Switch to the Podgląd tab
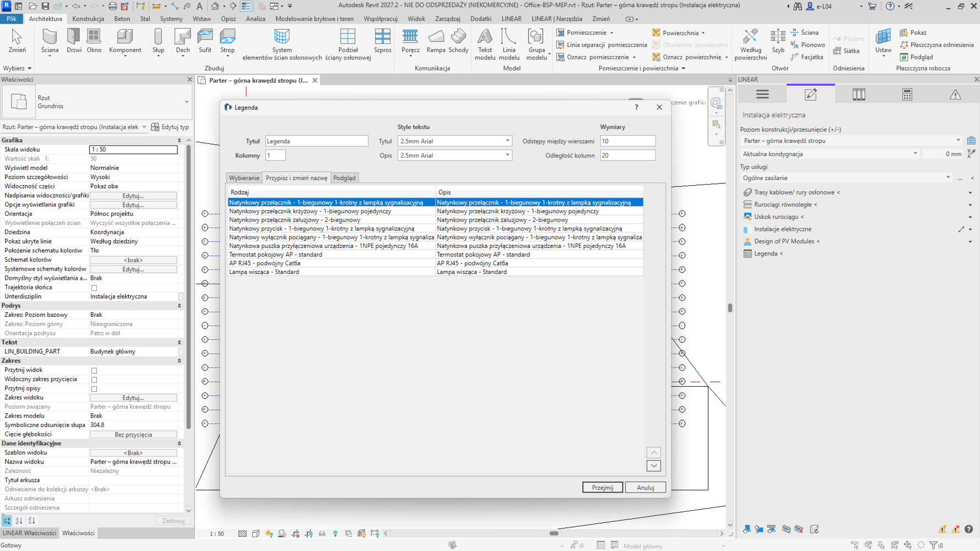 [344, 178]
